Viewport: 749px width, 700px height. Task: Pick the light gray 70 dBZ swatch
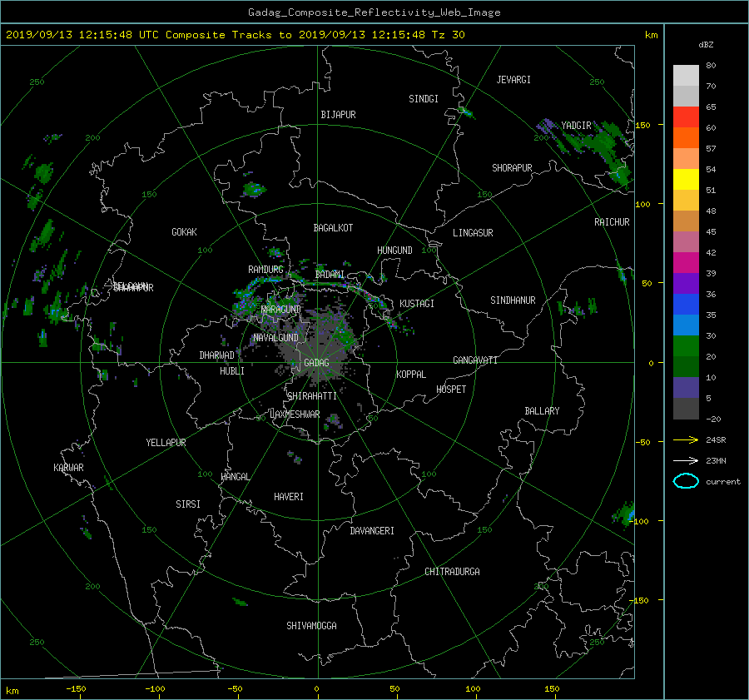686,76
